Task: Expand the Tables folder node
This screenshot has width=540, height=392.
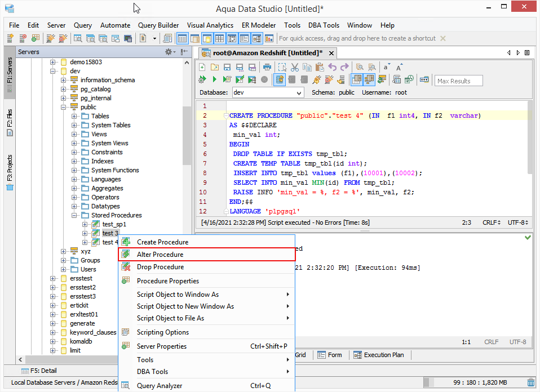Action: [74, 116]
